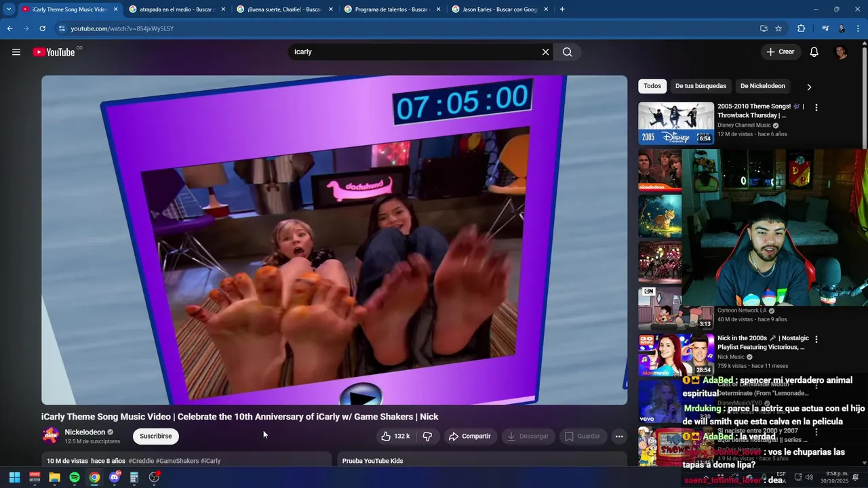Open the 2005-2010 Theme Songs thumbnail
Viewport: 868px width, 488px height.
[676, 123]
